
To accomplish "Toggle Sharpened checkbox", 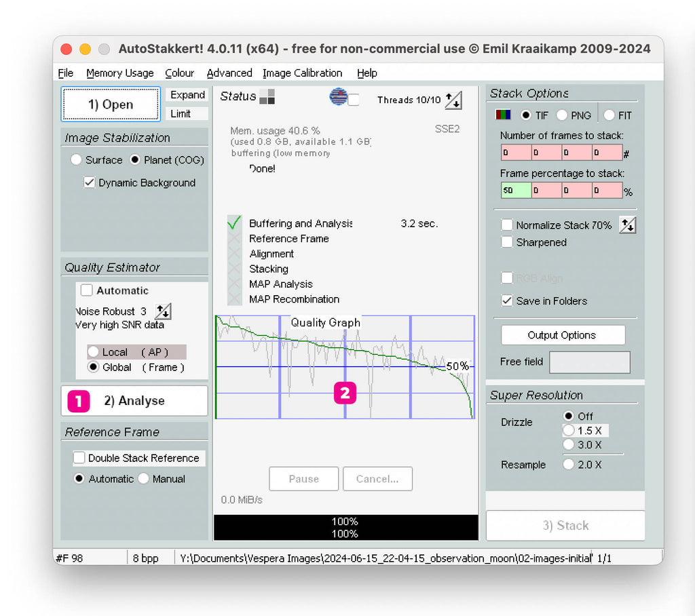I will pos(506,242).
